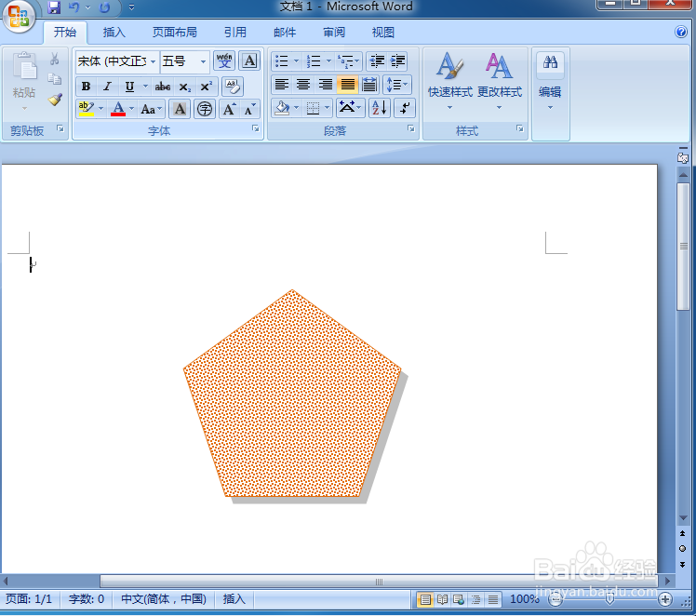The image size is (696, 616).
Task: Open the Font dialog launcher
Action: pyautogui.click(x=256, y=128)
